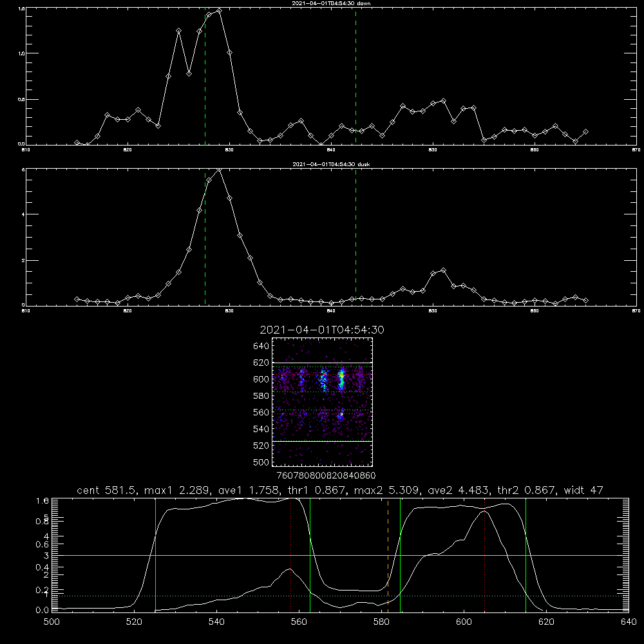This screenshot has height=644, width=644.
Task: Click the '540' label on bottom plot x-axis
Action: point(216,622)
